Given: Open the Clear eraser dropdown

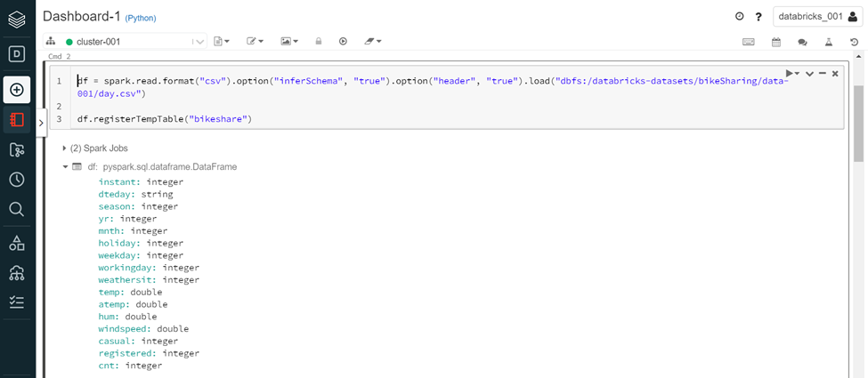Looking at the screenshot, I should click(372, 42).
